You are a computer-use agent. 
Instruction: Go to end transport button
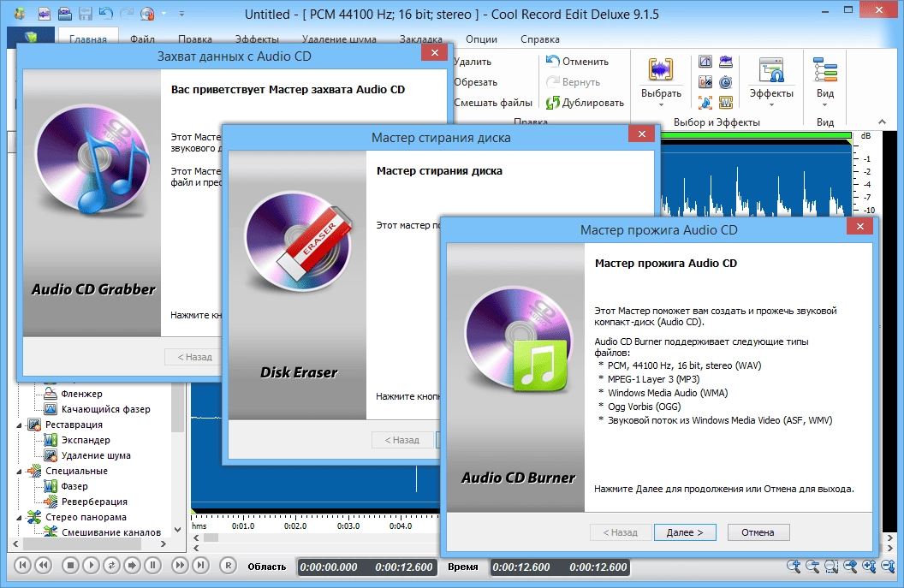[200, 566]
